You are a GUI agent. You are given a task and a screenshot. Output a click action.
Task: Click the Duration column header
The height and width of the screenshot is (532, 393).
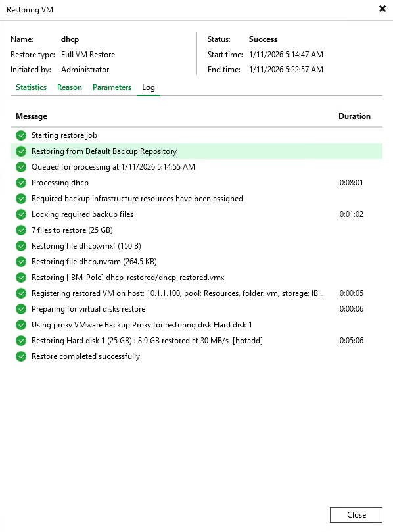pos(355,116)
